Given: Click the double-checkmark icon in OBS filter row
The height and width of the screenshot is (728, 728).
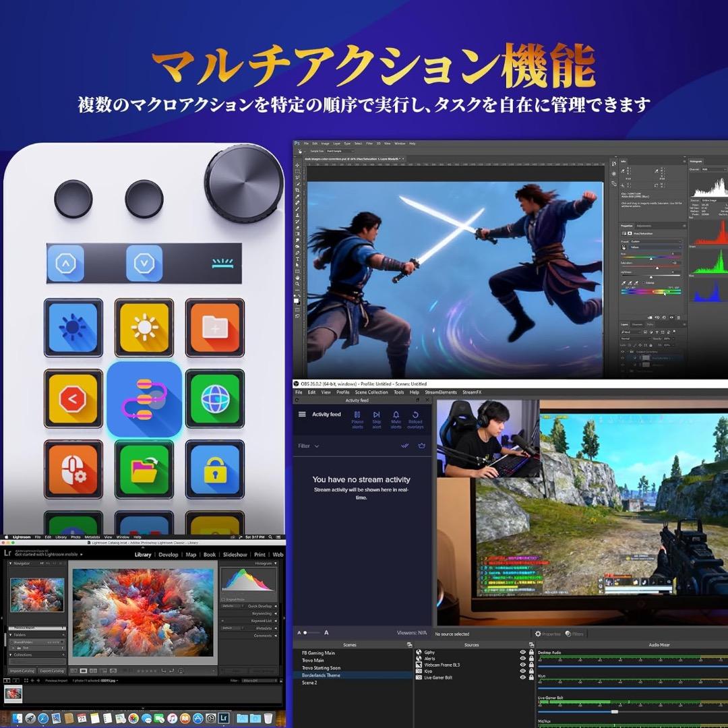Looking at the screenshot, I should (x=405, y=446).
